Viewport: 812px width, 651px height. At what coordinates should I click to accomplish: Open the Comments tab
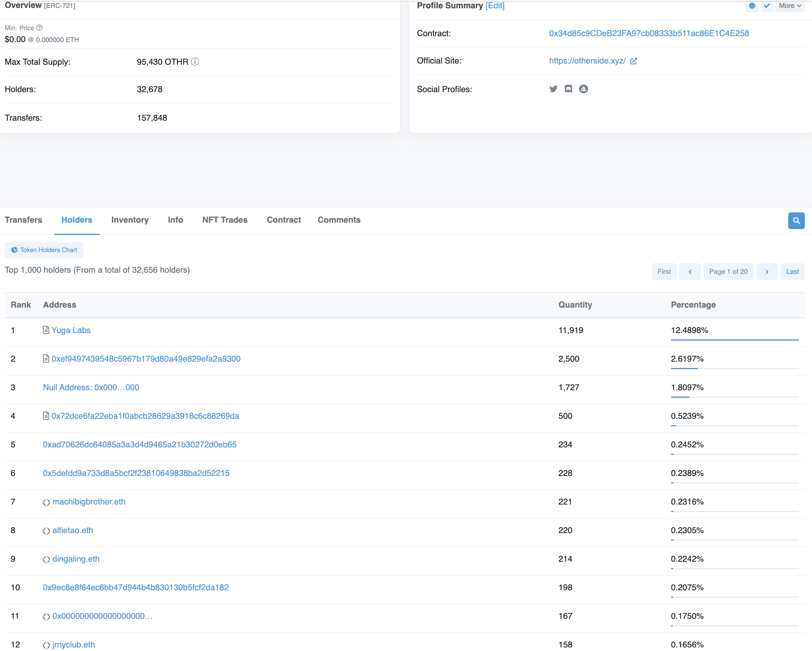(x=339, y=220)
